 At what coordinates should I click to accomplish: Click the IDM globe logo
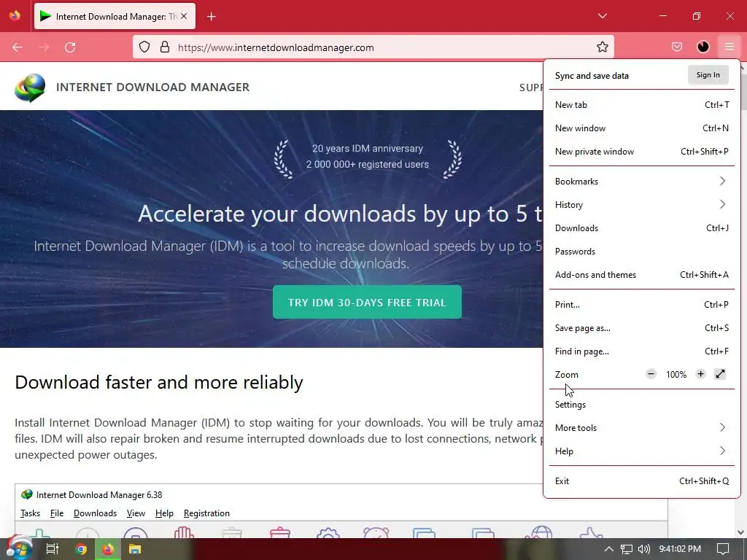[30, 87]
